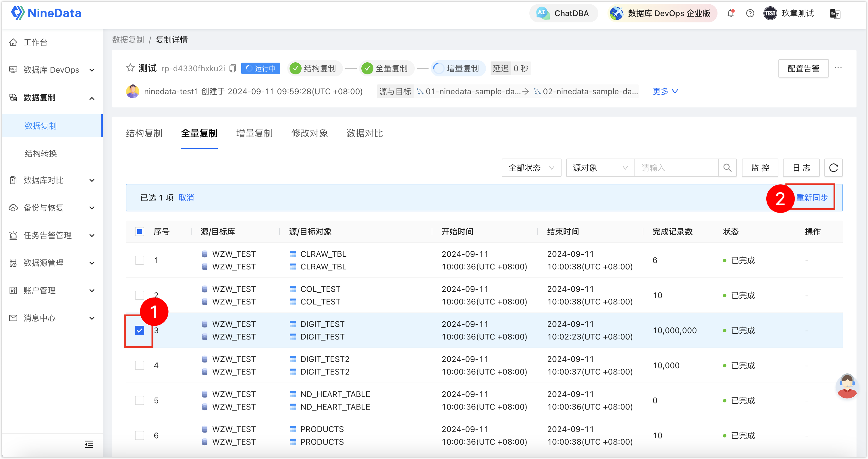Click ninedata-test1 creator avatar
Screen dimensions: 868x459
132,91
